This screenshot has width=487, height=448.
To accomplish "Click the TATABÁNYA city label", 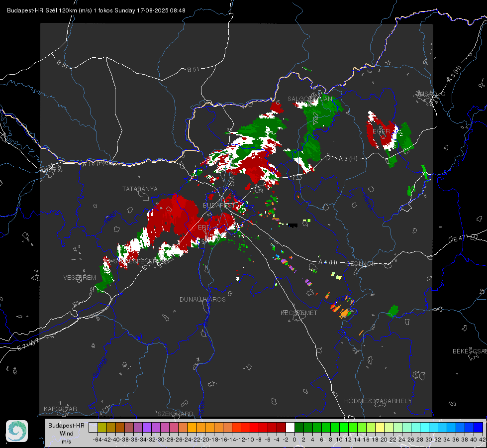I will pos(140,189).
